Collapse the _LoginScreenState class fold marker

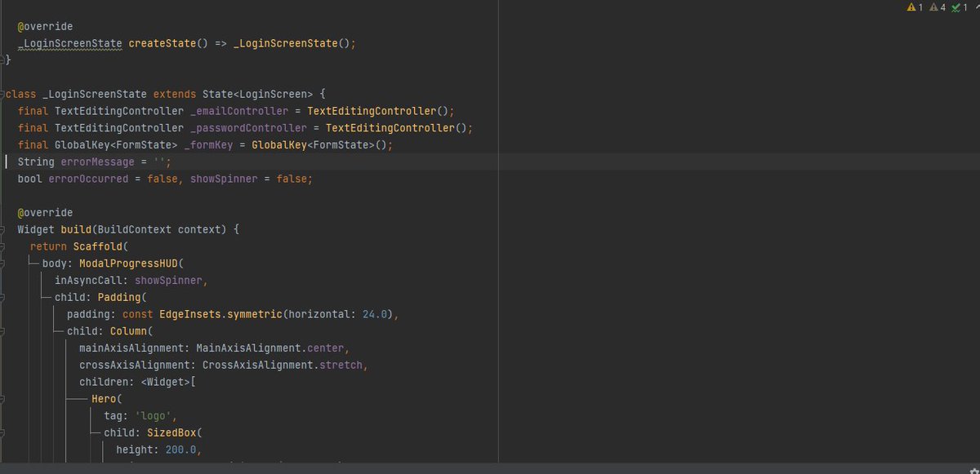click(4, 94)
